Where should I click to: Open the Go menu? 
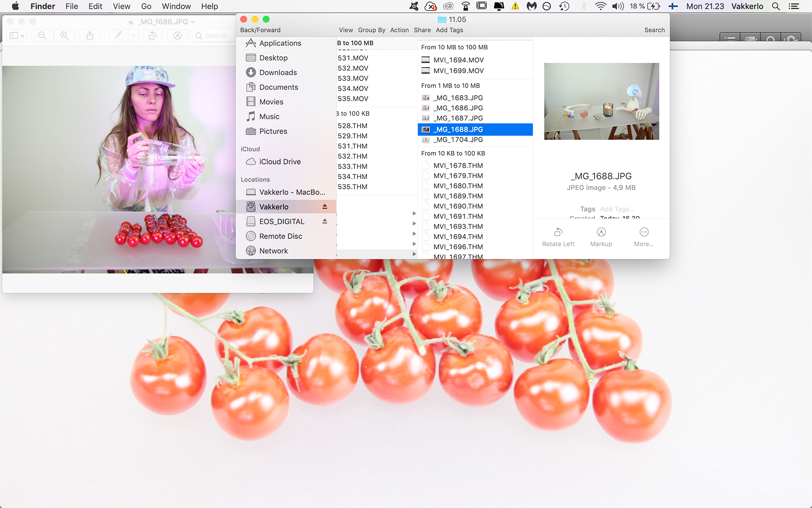(x=146, y=6)
